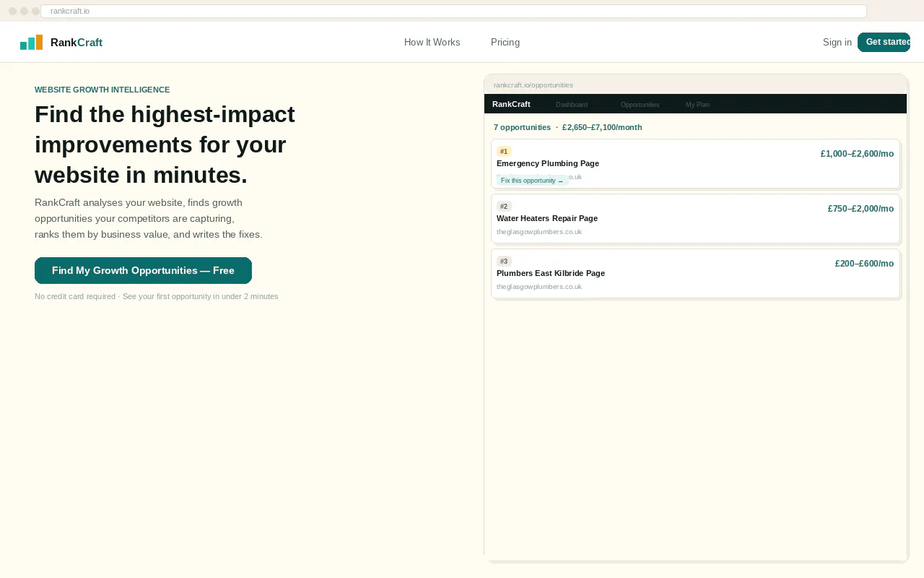Click the £2,650–£7,100/month total estimate
Image resolution: width=924 pixels, height=578 pixels.
tap(602, 127)
